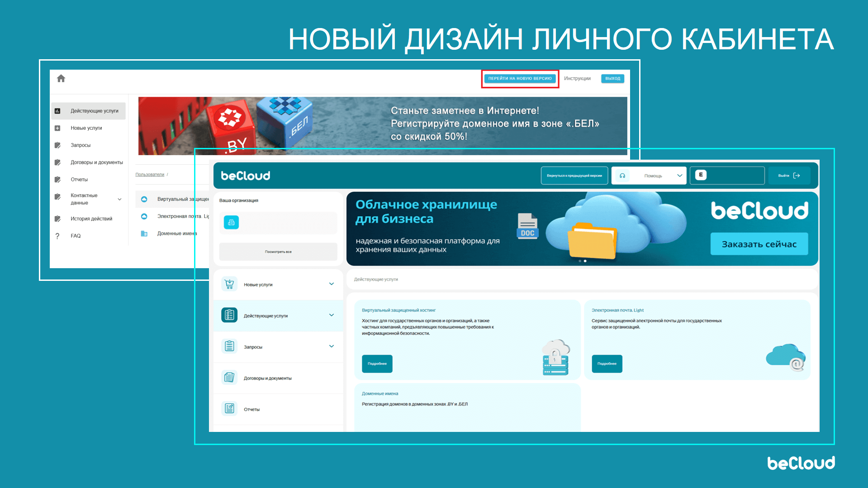
Task: Click documents icon for 'Договоры и документы'
Action: coord(229,377)
